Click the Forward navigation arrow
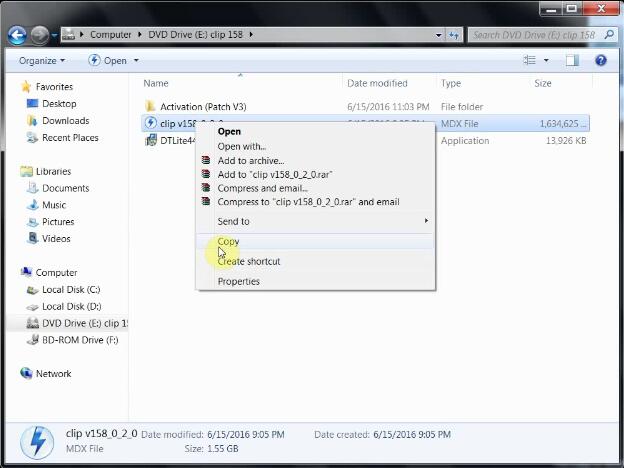The image size is (624, 468). point(40,35)
